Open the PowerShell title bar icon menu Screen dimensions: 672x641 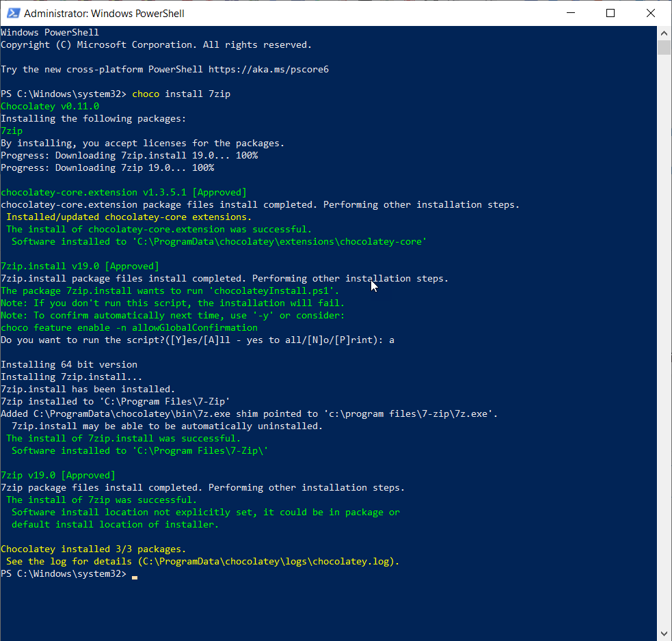[x=13, y=13]
